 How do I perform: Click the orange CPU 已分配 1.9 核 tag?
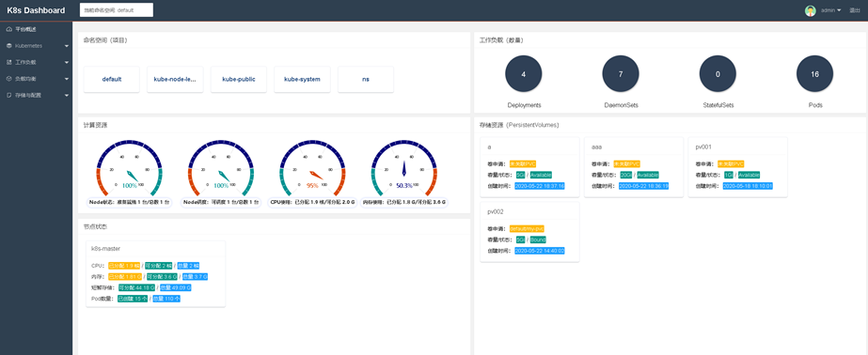coord(124,266)
